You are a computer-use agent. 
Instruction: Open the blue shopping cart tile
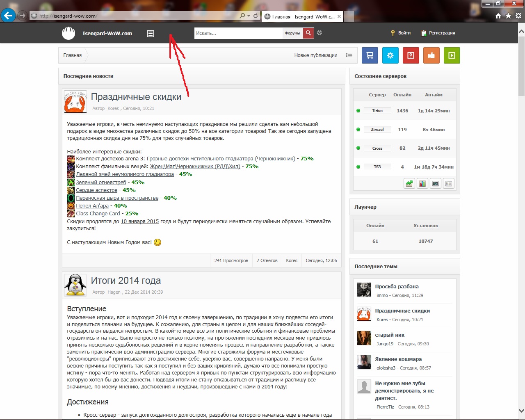[x=370, y=55]
